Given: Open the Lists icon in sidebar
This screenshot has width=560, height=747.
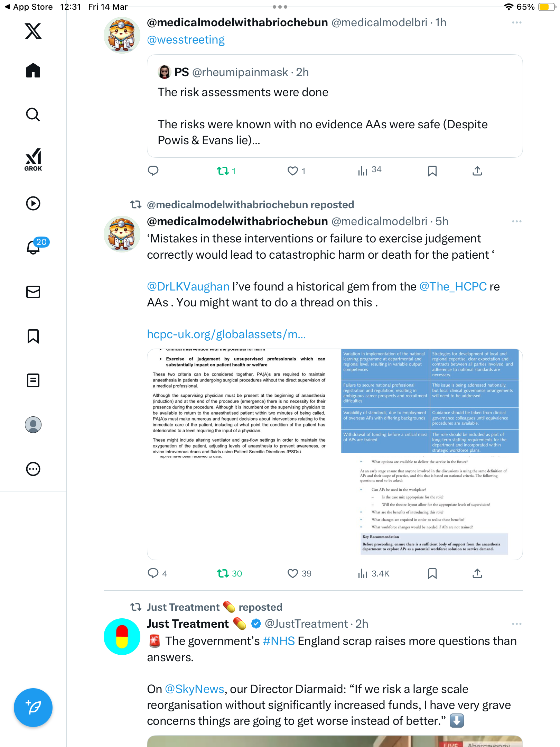Looking at the screenshot, I should coord(33,380).
